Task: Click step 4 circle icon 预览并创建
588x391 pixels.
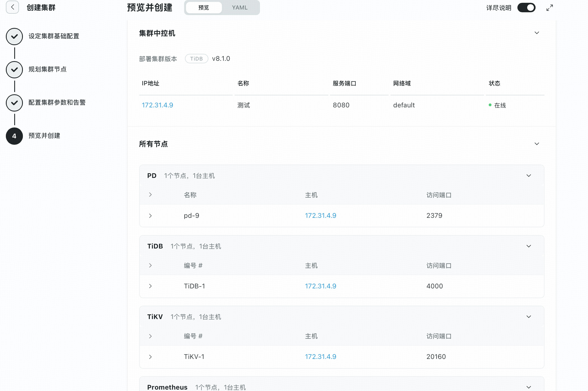Action: pos(14,136)
